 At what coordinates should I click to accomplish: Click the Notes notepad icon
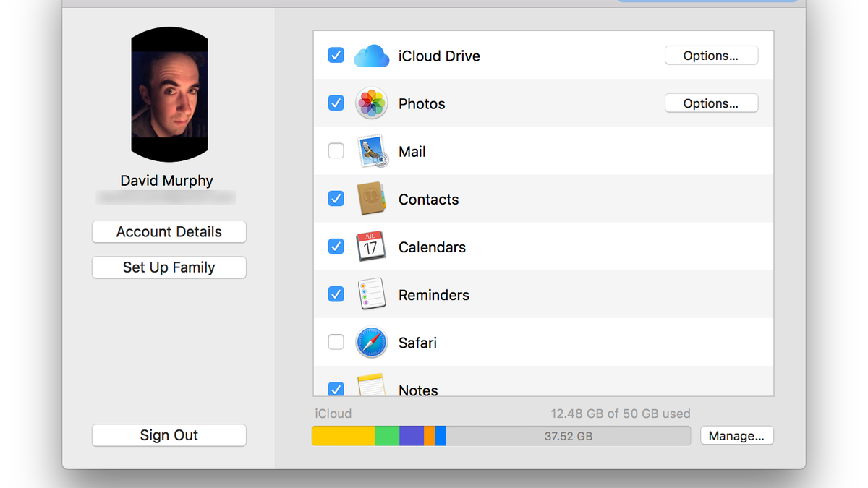(x=372, y=385)
